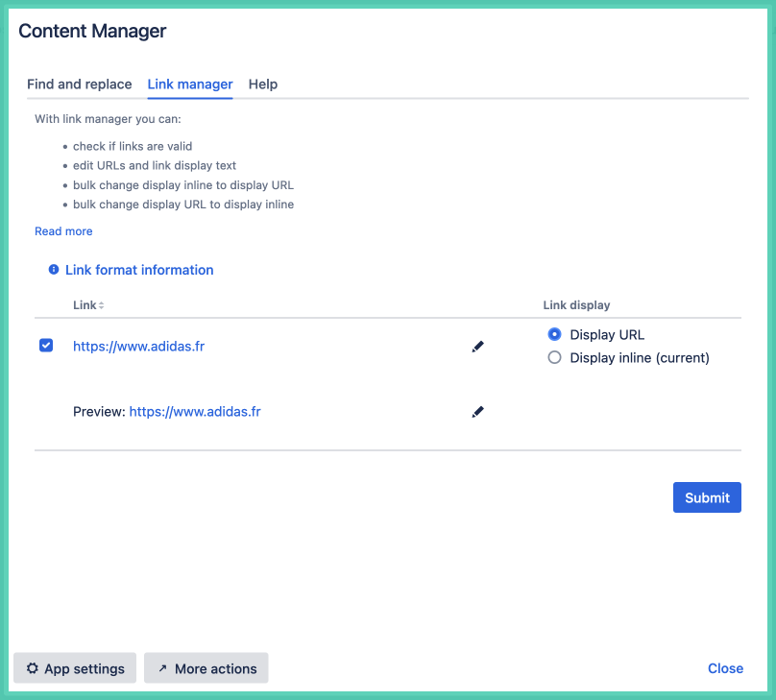Click the info icon beside Link format information

point(54,270)
